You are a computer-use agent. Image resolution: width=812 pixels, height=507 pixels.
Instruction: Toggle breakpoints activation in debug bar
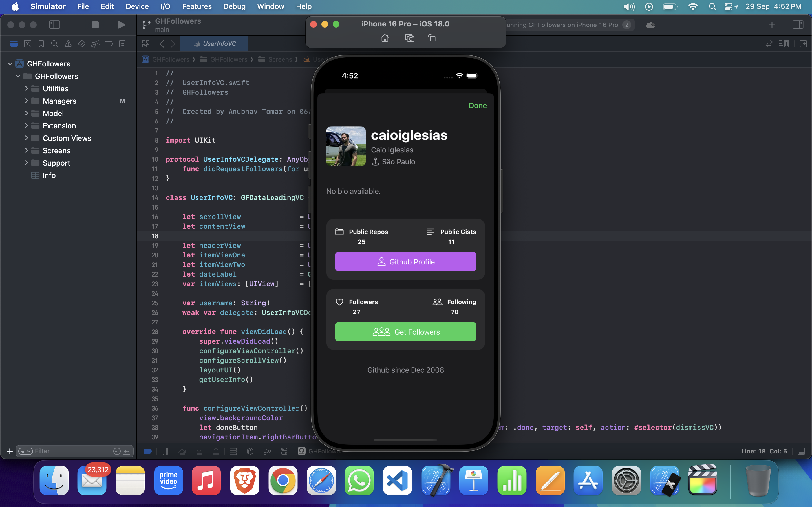148,451
